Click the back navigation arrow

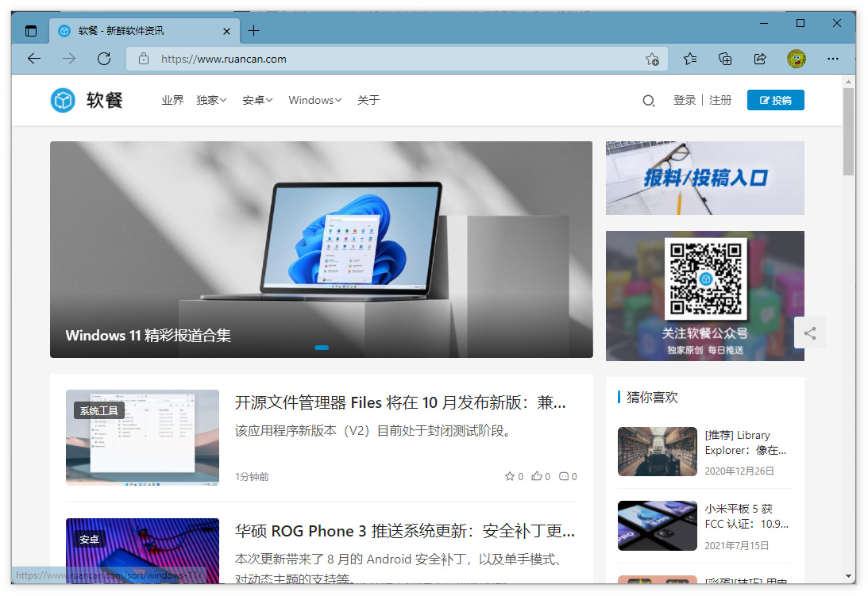tap(33, 58)
